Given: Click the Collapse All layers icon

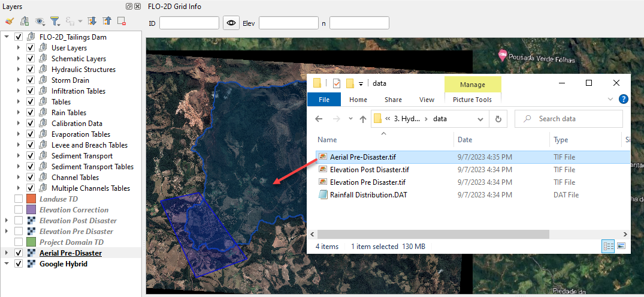Looking at the screenshot, I should [x=107, y=21].
